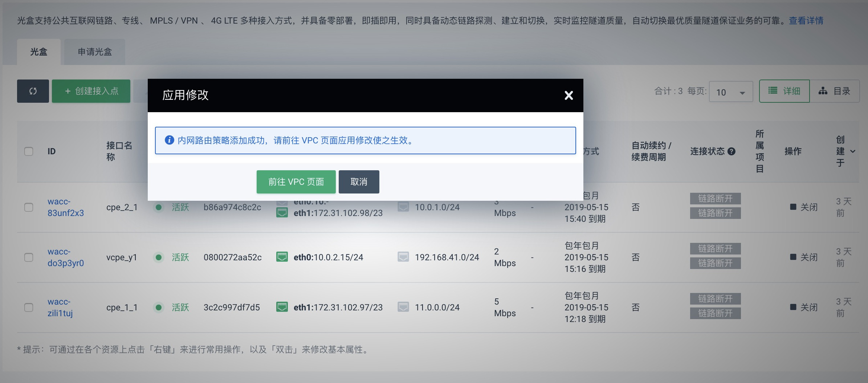This screenshot has width=868, height=383.
Task: Switch to 目录 view
Action: [x=834, y=91]
